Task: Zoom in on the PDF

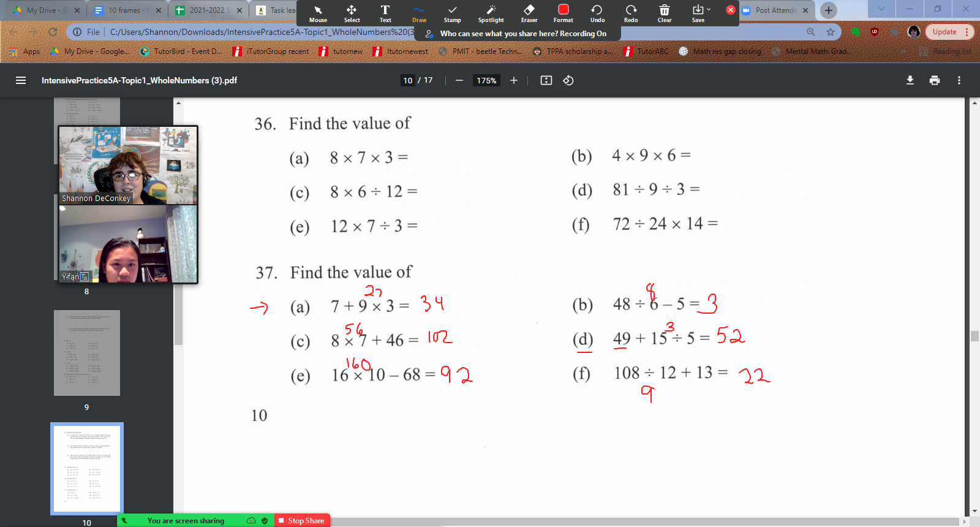Action: pyautogui.click(x=514, y=80)
